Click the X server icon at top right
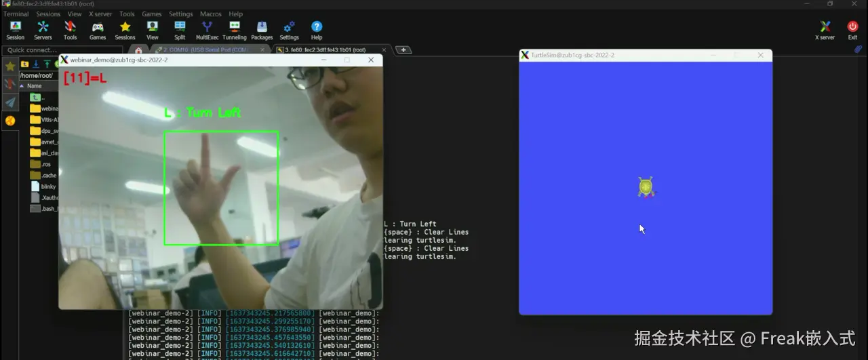 825,31
